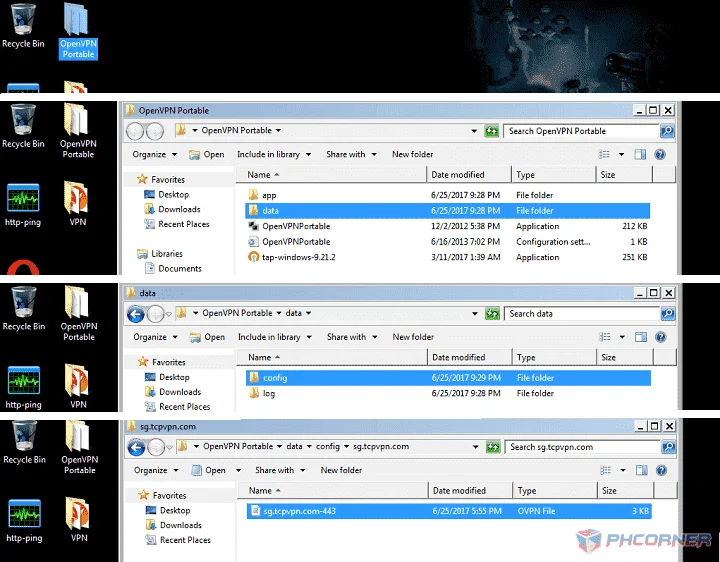
Task: Open Organize dropdown in sg.tcpvpn.com window
Action: coord(157,471)
